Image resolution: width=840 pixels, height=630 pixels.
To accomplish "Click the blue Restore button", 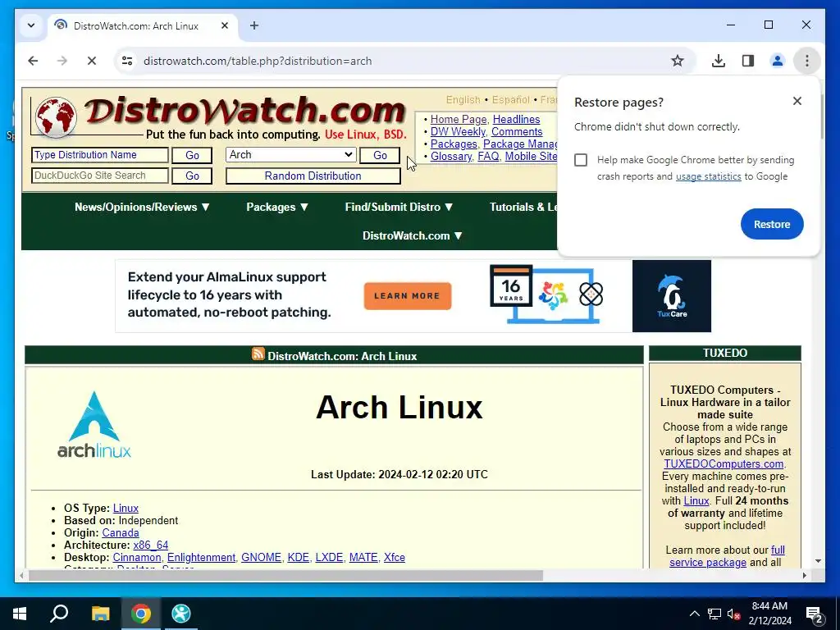I will tap(772, 224).
